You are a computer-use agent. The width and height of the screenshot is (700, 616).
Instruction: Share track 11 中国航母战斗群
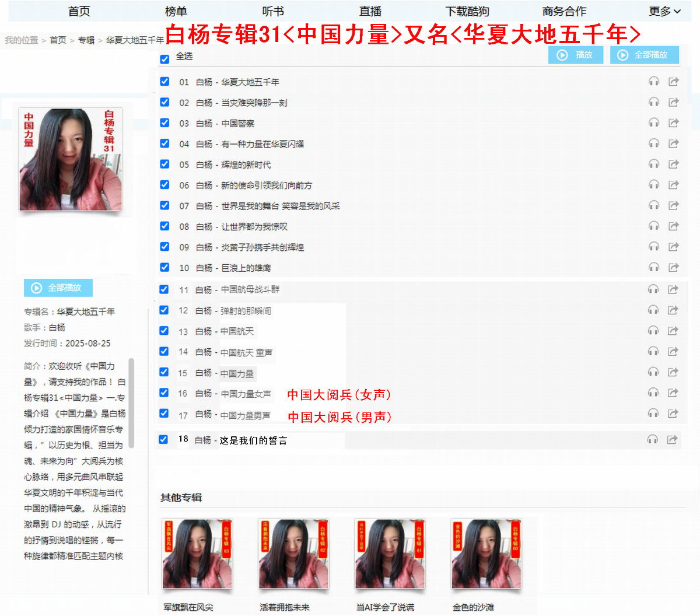pos(673,289)
